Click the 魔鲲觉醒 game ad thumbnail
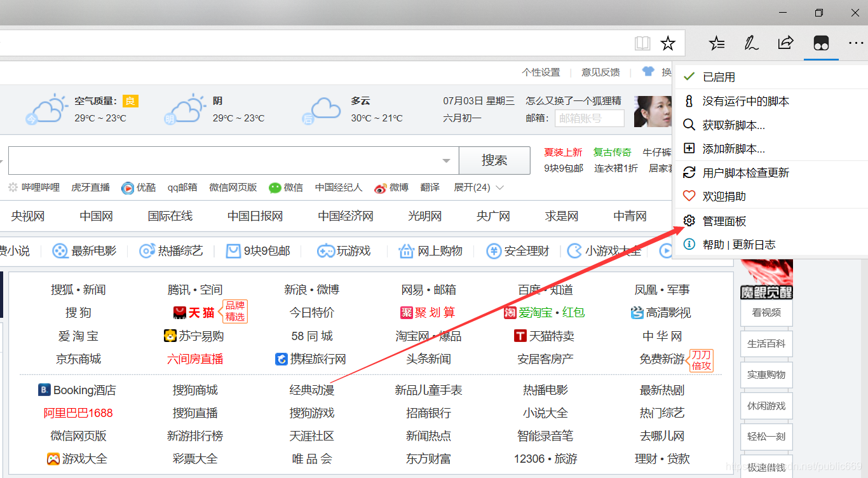The image size is (868, 478). pyautogui.click(x=766, y=278)
